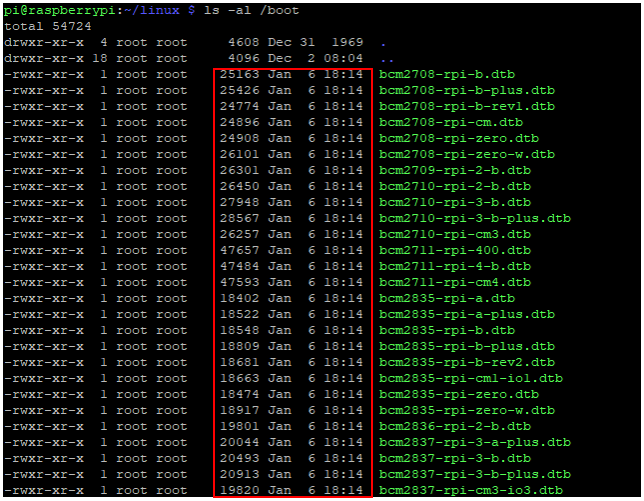Select file name bcm2711-rpi-400.dtb
This screenshot has width=644, height=501.
pyautogui.click(x=455, y=250)
